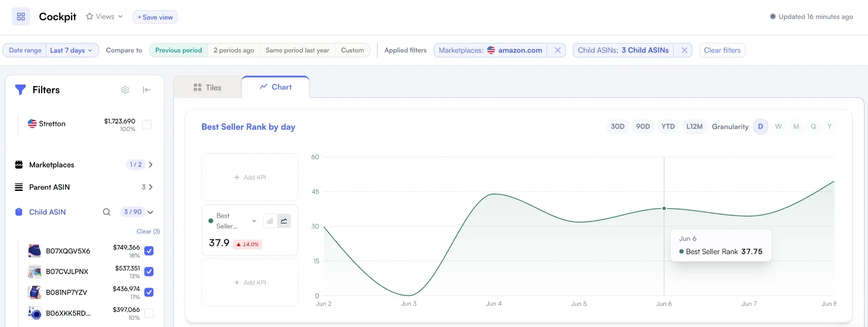This screenshot has height=327, width=868.
Task: Click the blue Filters funnel icon
Action: click(20, 90)
